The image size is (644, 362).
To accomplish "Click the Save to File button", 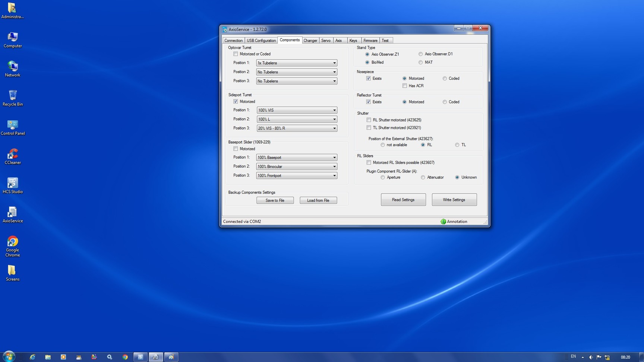I will coord(275,200).
